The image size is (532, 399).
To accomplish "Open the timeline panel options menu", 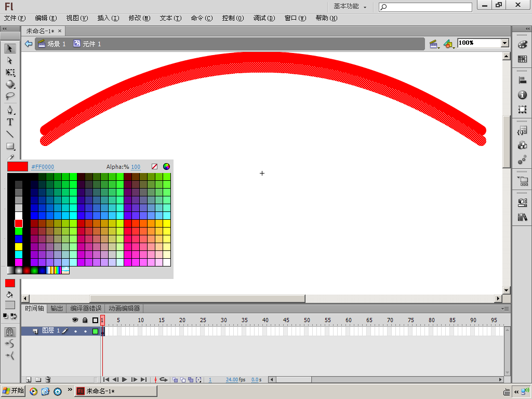I will pos(505,309).
